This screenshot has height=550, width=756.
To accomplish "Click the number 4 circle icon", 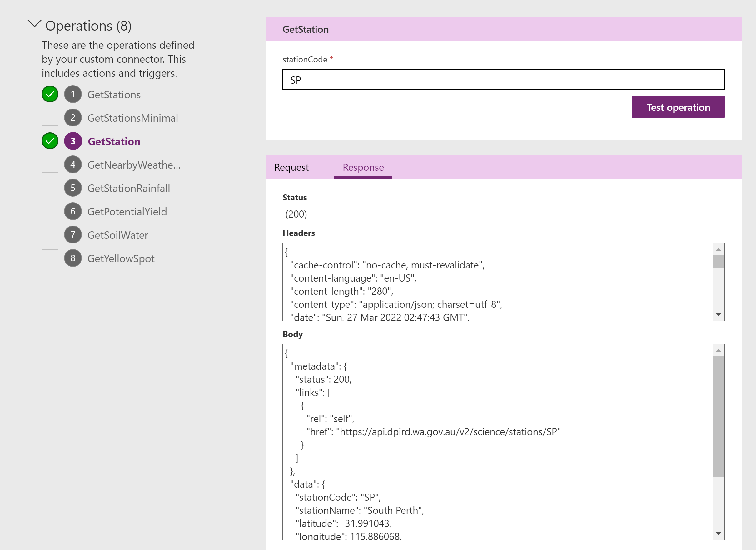I will [73, 165].
